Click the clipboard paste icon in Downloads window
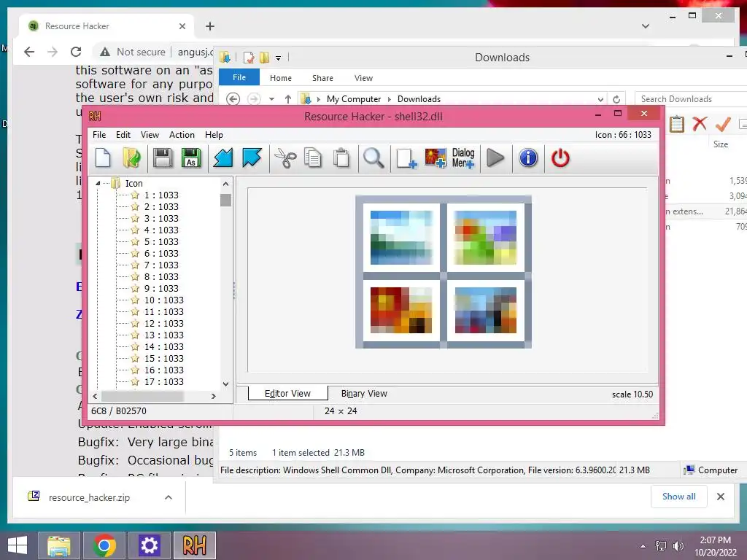 [x=676, y=124]
